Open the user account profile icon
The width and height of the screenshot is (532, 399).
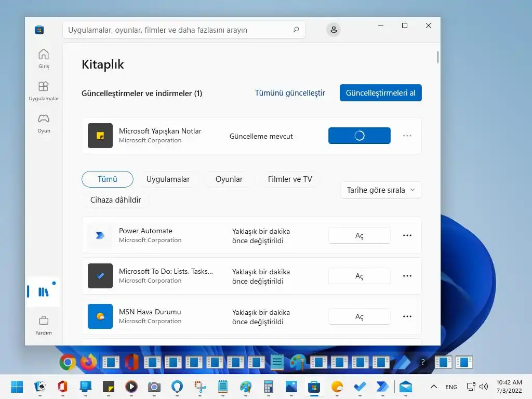pyautogui.click(x=334, y=30)
